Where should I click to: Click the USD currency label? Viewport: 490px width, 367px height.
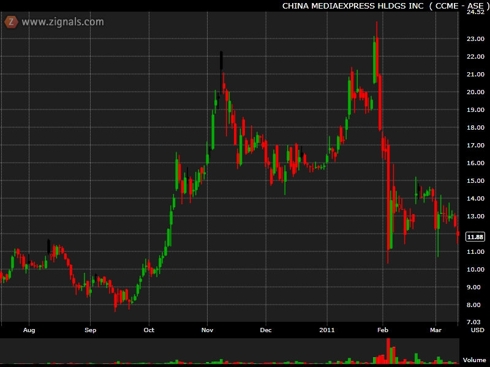[x=477, y=330]
